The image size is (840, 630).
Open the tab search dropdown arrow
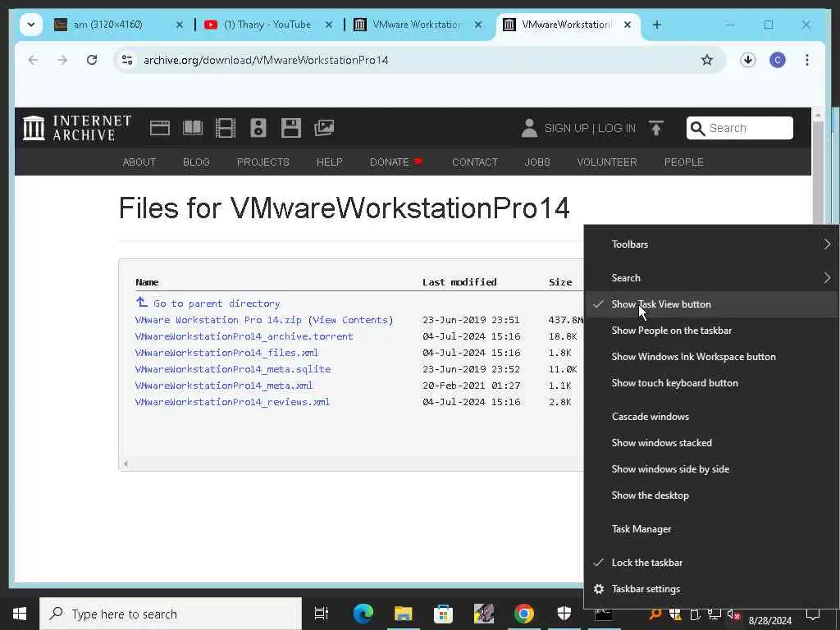pyautogui.click(x=31, y=25)
